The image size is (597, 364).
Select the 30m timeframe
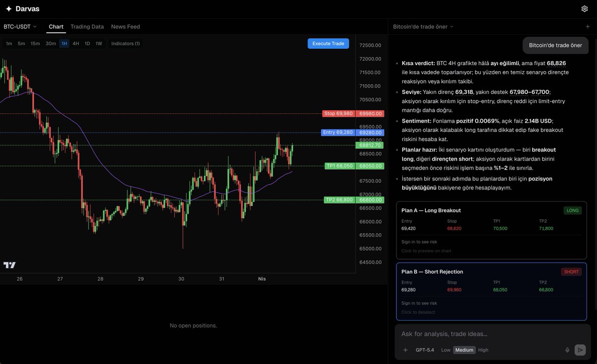pos(51,43)
